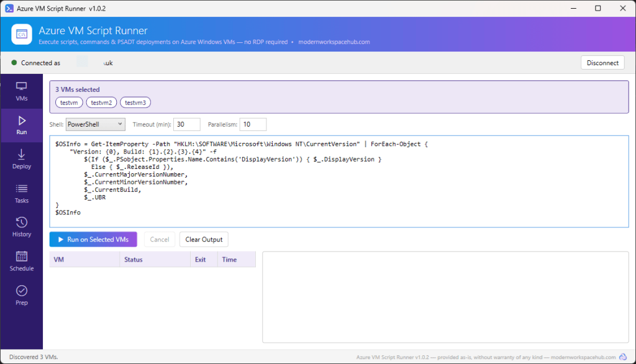Sort by the Status column header
Viewport: 636px width, 364px height.
155,259
